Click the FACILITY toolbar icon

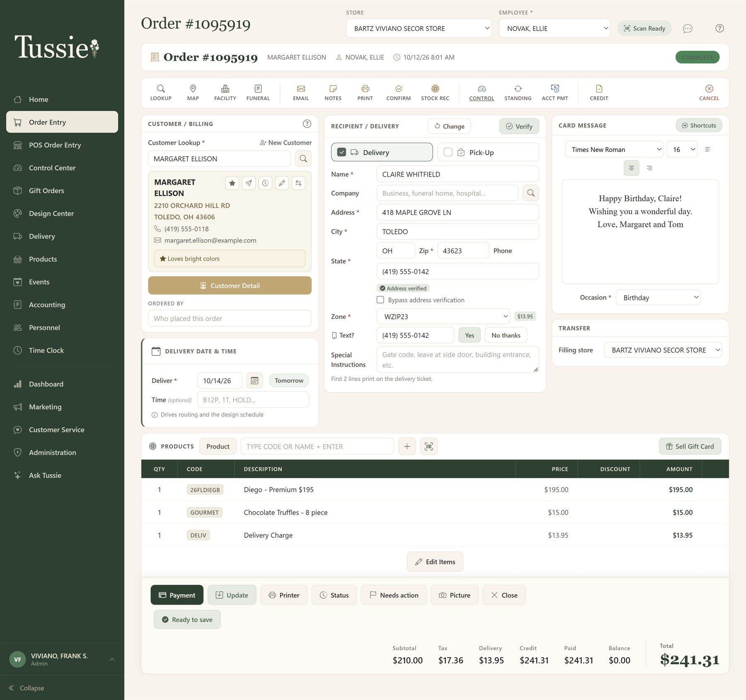[x=225, y=92]
